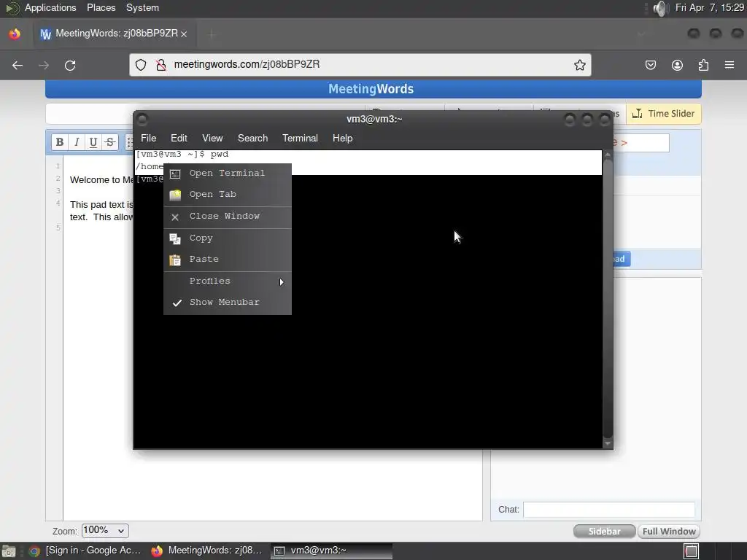Toggle strikethrough formatting in MeetingWords
The width and height of the screenshot is (747, 560).
pyautogui.click(x=109, y=142)
